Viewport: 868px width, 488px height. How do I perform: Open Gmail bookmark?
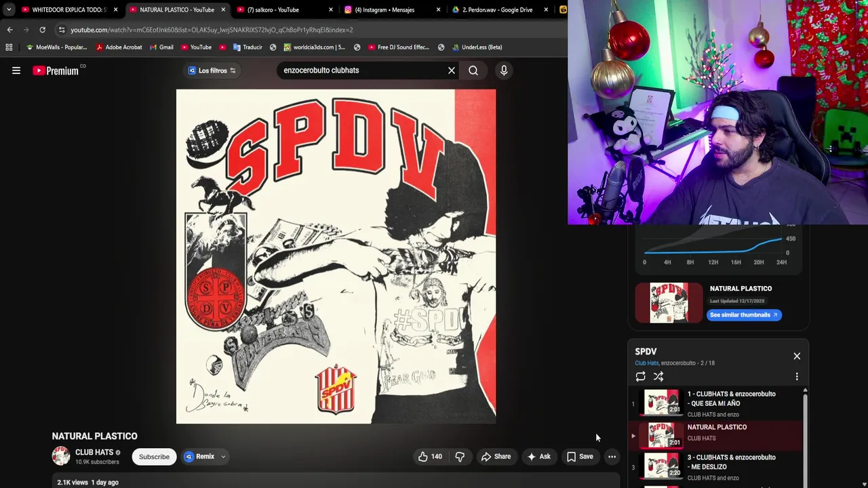(x=161, y=47)
